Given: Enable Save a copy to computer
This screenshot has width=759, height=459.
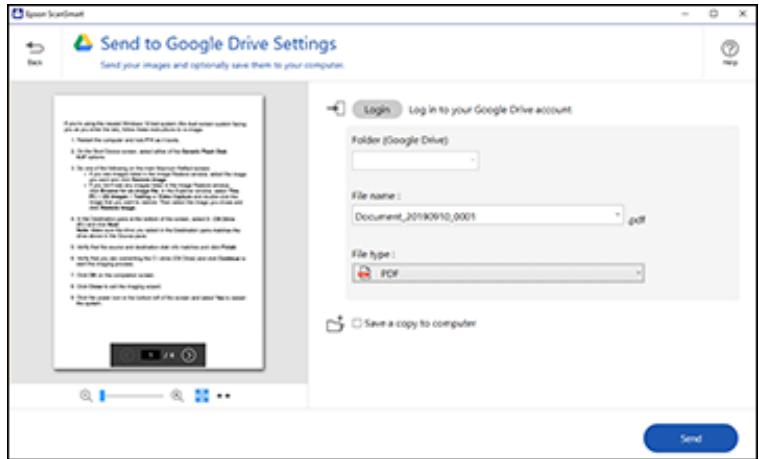Looking at the screenshot, I should click(x=357, y=323).
